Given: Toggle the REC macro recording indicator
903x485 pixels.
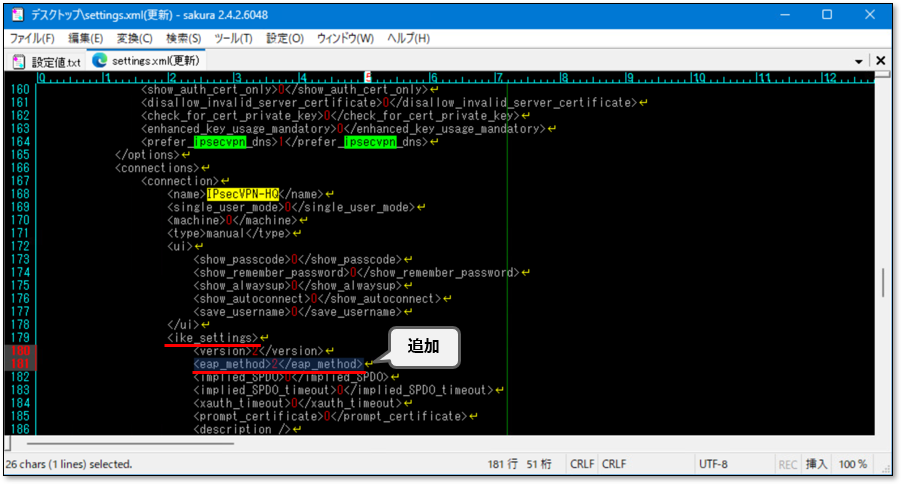Looking at the screenshot, I should point(789,464).
